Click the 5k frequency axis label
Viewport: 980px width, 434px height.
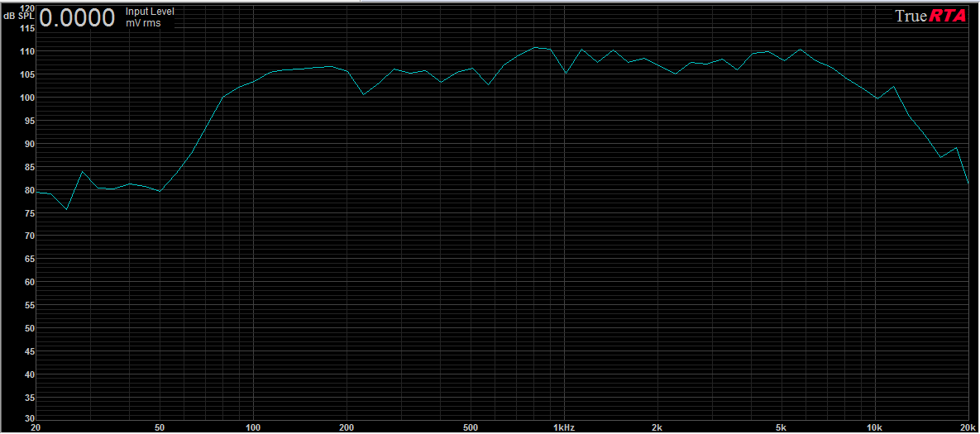[781, 427]
